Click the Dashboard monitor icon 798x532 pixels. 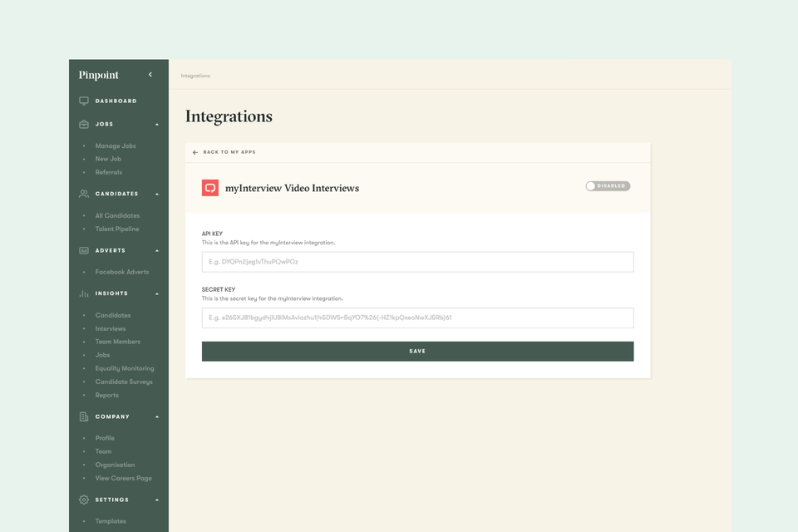pyautogui.click(x=84, y=101)
